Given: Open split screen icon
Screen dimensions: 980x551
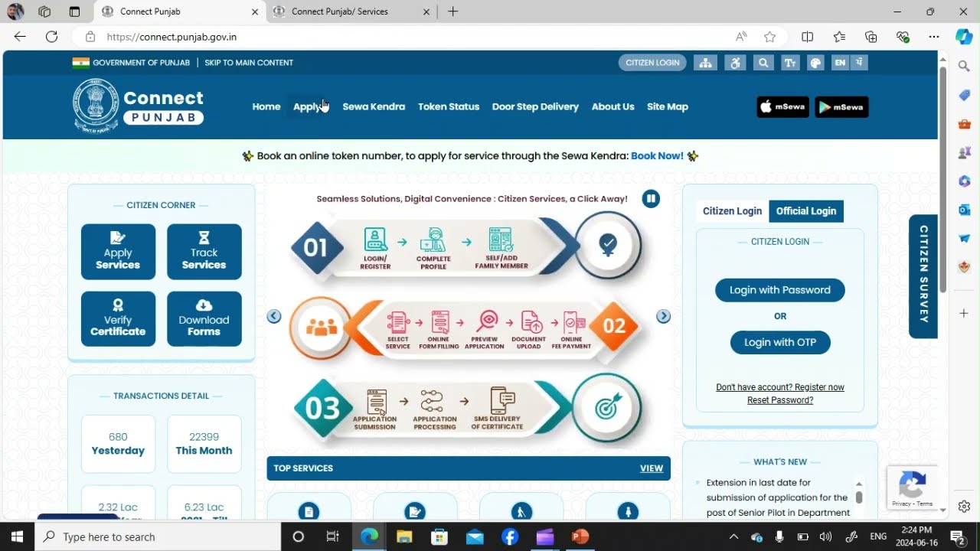Looking at the screenshot, I should coord(807,37).
